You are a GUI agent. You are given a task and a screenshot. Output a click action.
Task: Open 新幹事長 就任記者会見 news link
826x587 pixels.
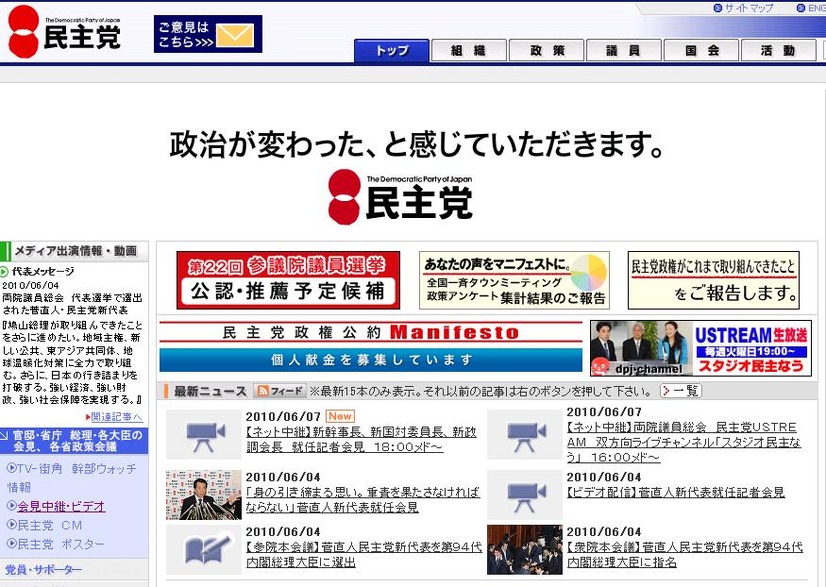[361, 439]
